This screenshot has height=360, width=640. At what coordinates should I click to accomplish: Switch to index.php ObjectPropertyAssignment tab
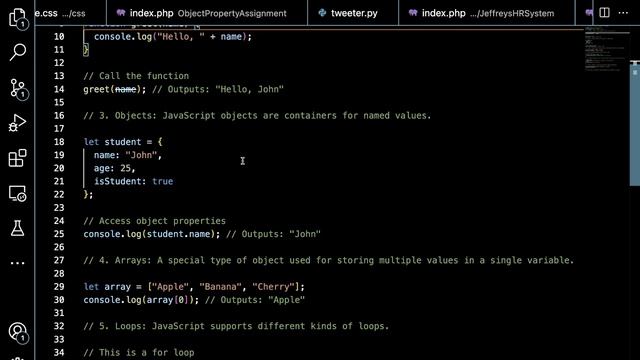point(207,13)
